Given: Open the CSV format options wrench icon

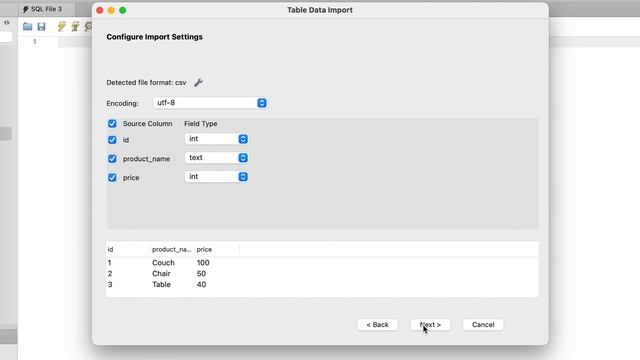Looking at the screenshot, I should click(x=198, y=83).
